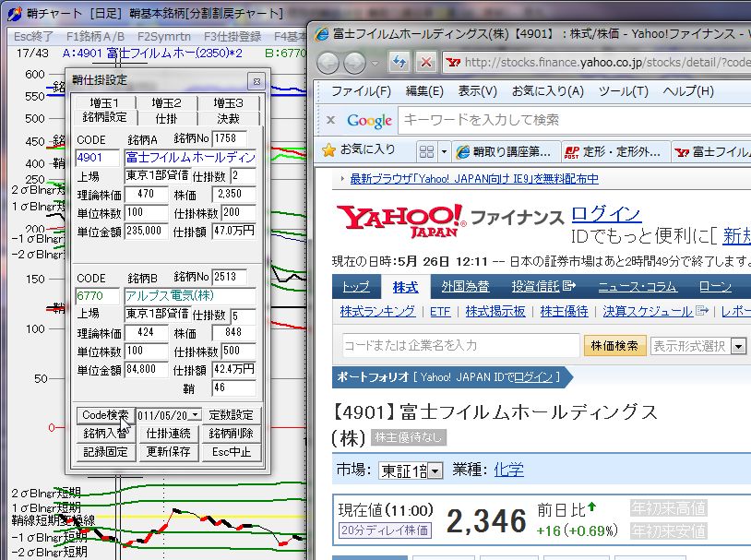751x560 pixels.
Task: Click the 化学 industry link
Action: [x=508, y=470]
